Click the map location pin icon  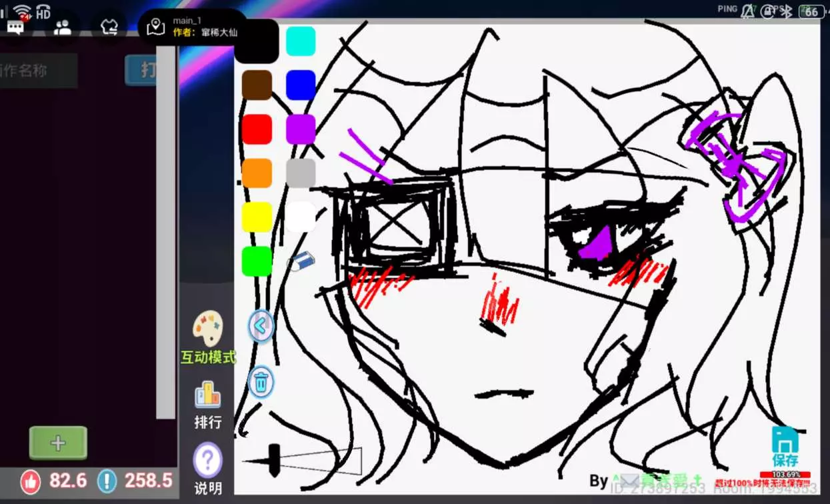[155, 27]
